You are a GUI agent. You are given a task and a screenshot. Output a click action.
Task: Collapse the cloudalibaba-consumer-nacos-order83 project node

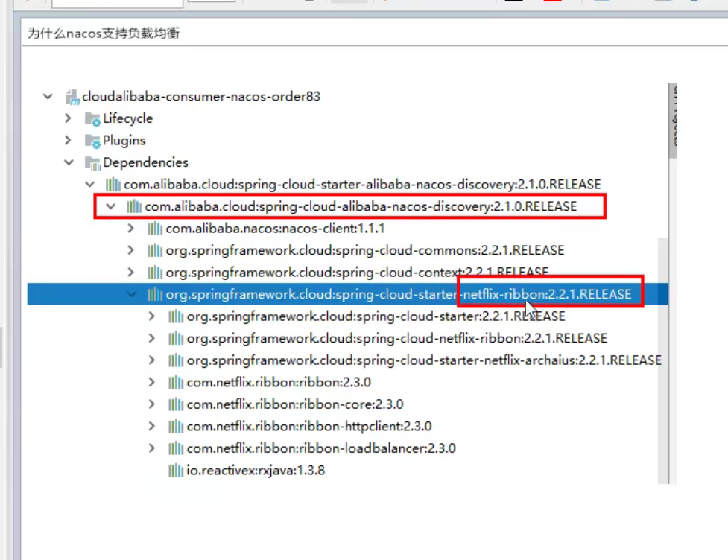(48, 97)
